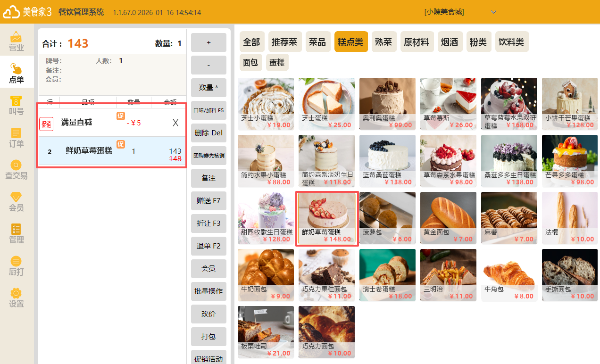The height and width of the screenshot is (364, 600).
Task: Add 三明治 sandwich item
Action: click(x=448, y=275)
